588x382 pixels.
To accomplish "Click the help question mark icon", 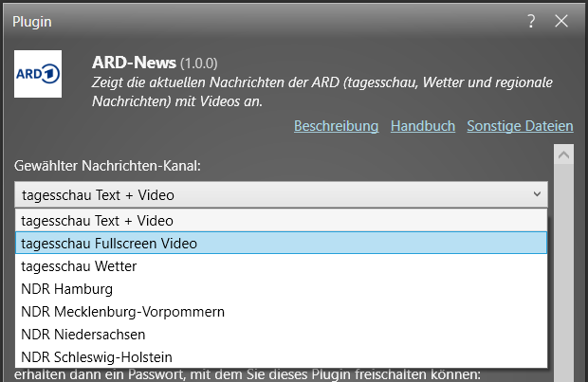I will [x=531, y=20].
